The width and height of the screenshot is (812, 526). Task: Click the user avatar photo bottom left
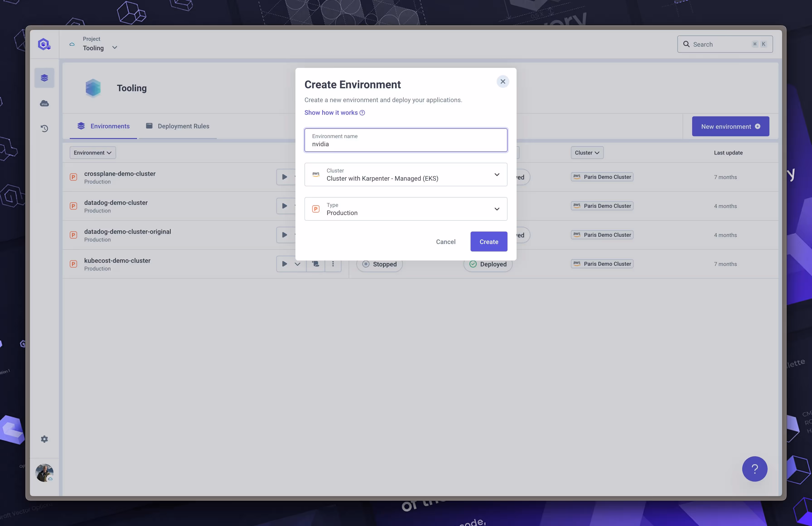(x=44, y=473)
